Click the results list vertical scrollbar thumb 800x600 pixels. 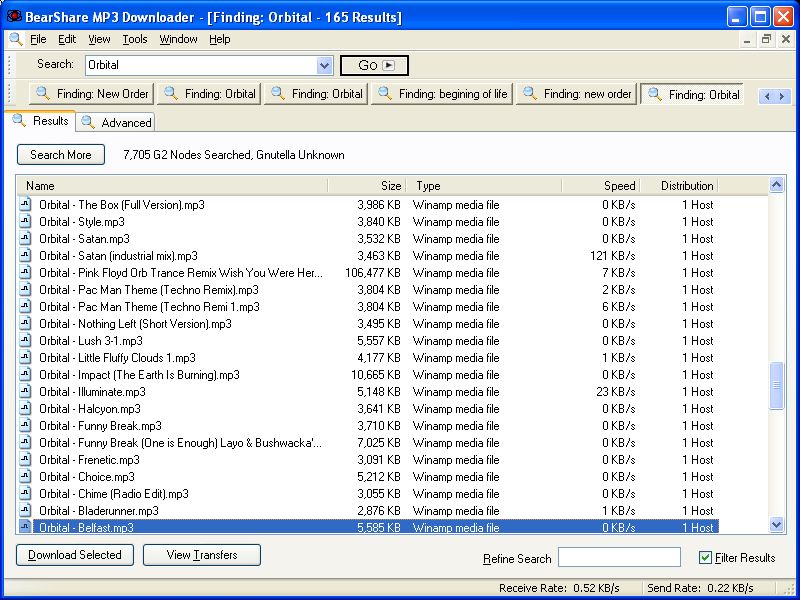(x=777, y=386)
